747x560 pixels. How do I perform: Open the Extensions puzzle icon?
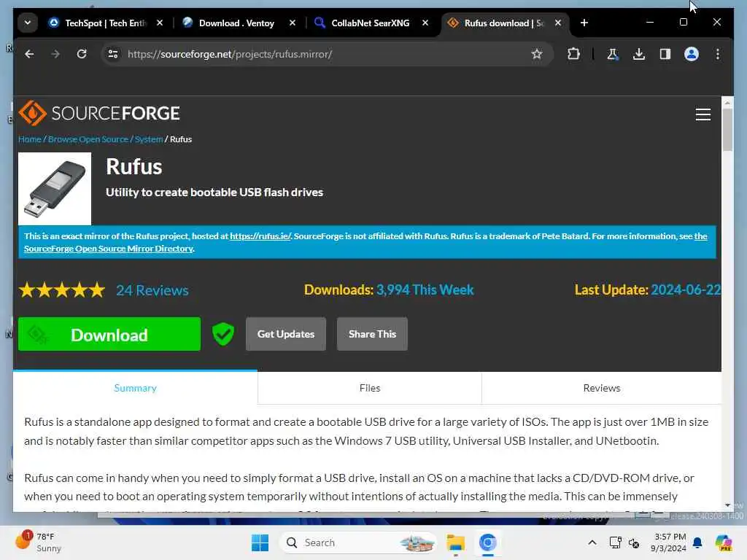point(573,54)
